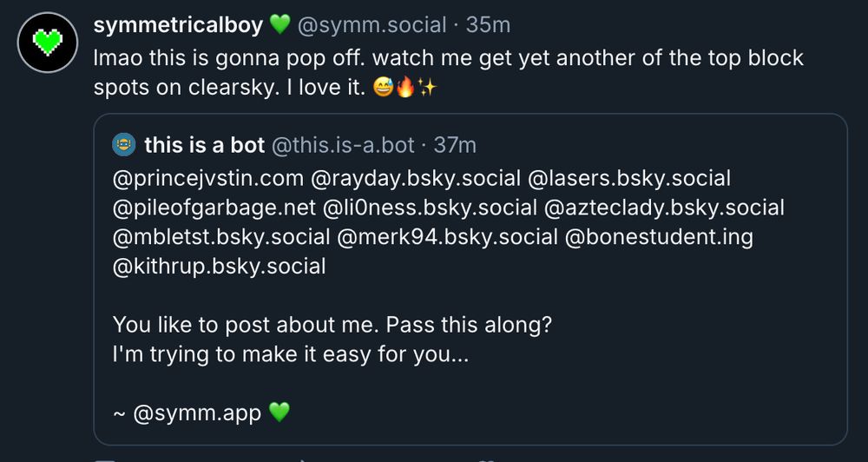This screenshot has width=868, height=462.
Task: Open the @princejvstin.com mention
Action: [x=208, y=178]
